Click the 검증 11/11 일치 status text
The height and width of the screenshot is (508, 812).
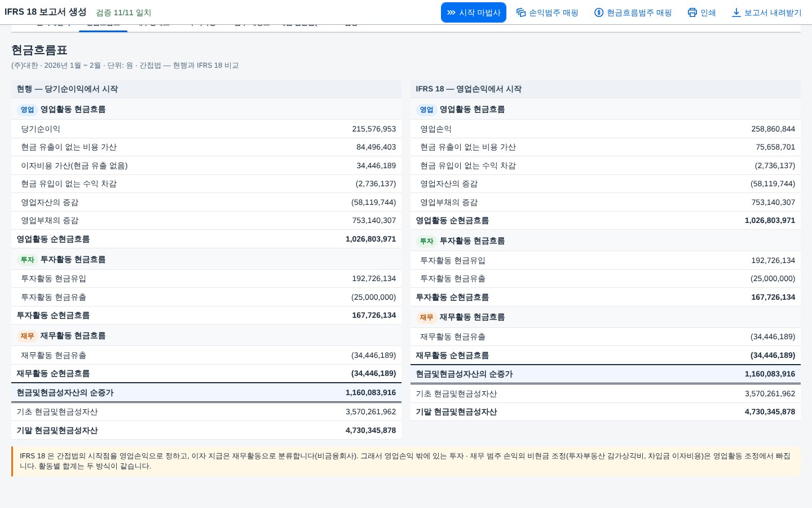point(123,12)
